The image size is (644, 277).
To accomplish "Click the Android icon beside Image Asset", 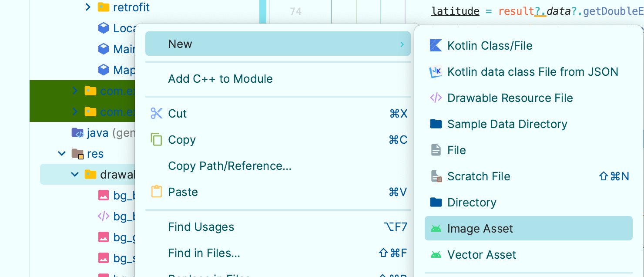I will 436,229.
